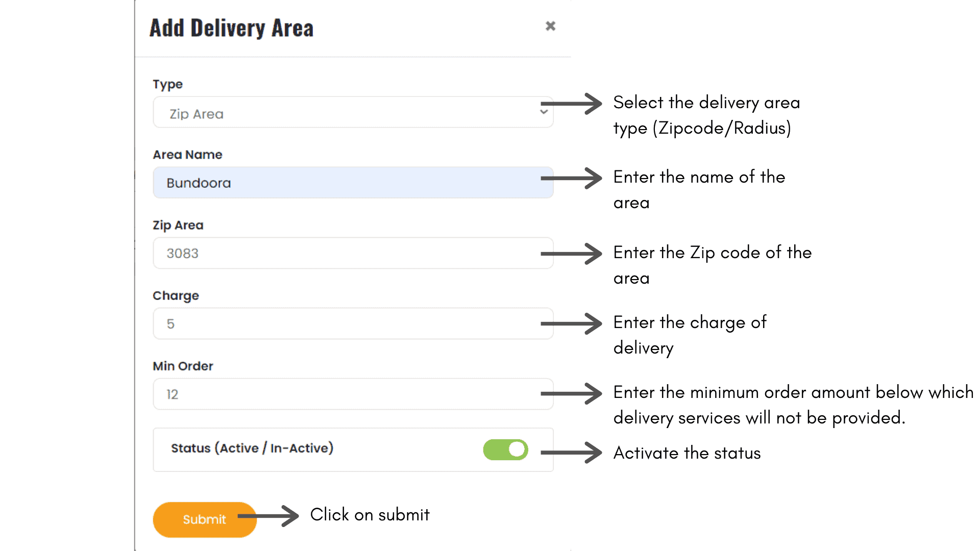Focus the zip code field showing 3083
Viewport: 980px width, 551px height.
click(352, 253)
